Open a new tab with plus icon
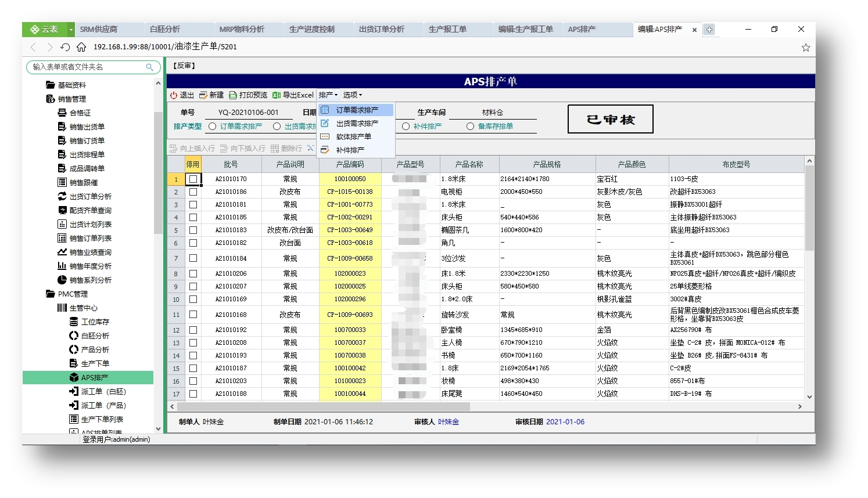The height and width of the screenshot is (498, 868). click(709, 30)
